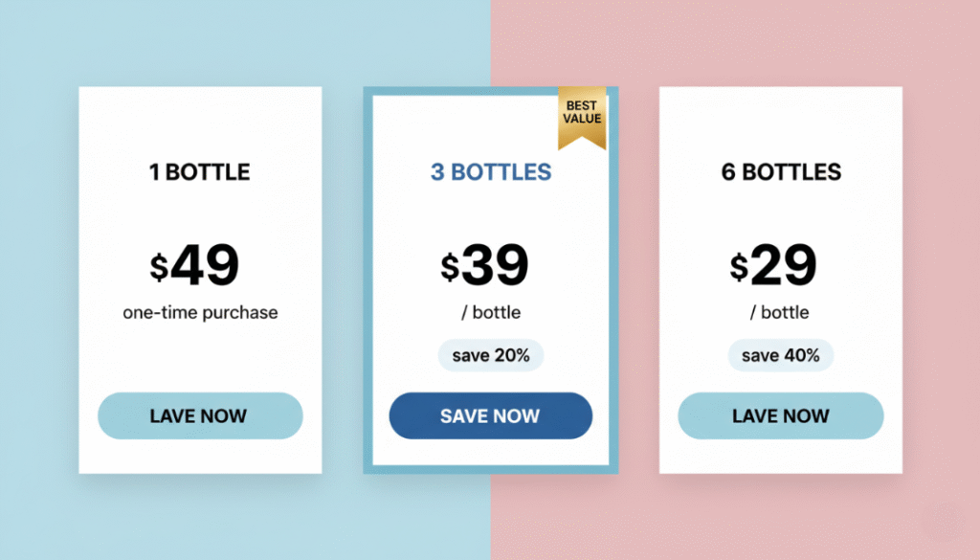Select the 1 Bottle heading

point(200,172)
